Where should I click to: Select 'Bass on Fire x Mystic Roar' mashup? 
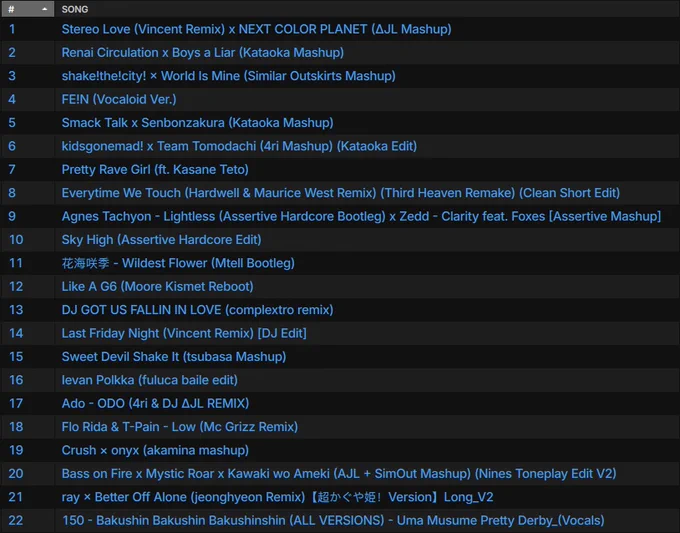(339, 474)
